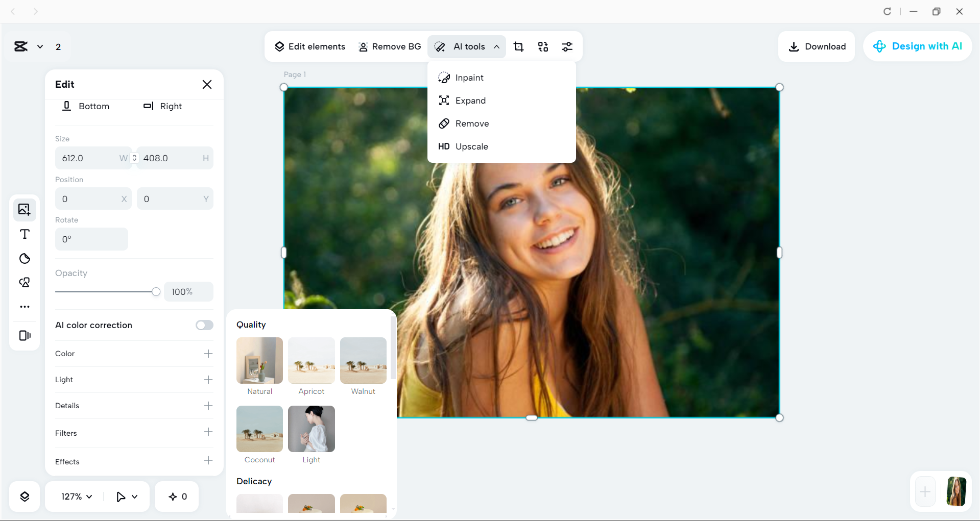Click the crop tool icon
This screenshot has width=980, height=521.
(x=518, y=46)
